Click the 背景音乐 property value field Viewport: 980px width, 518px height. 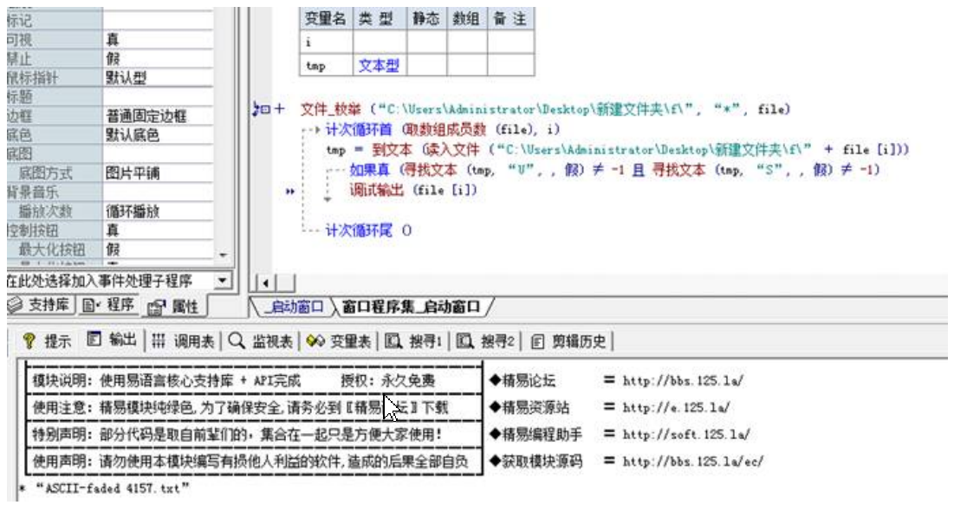pyautogui.click(x=158, y=191)
